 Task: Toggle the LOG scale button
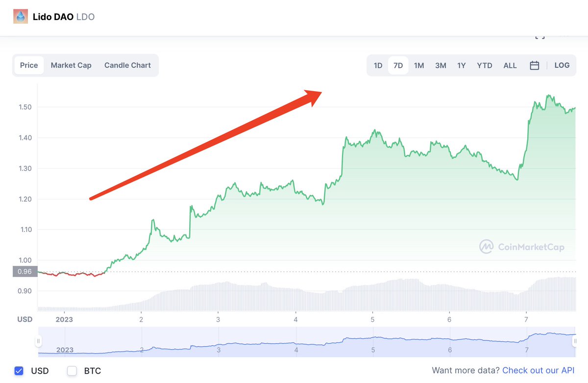click(562, 65)
